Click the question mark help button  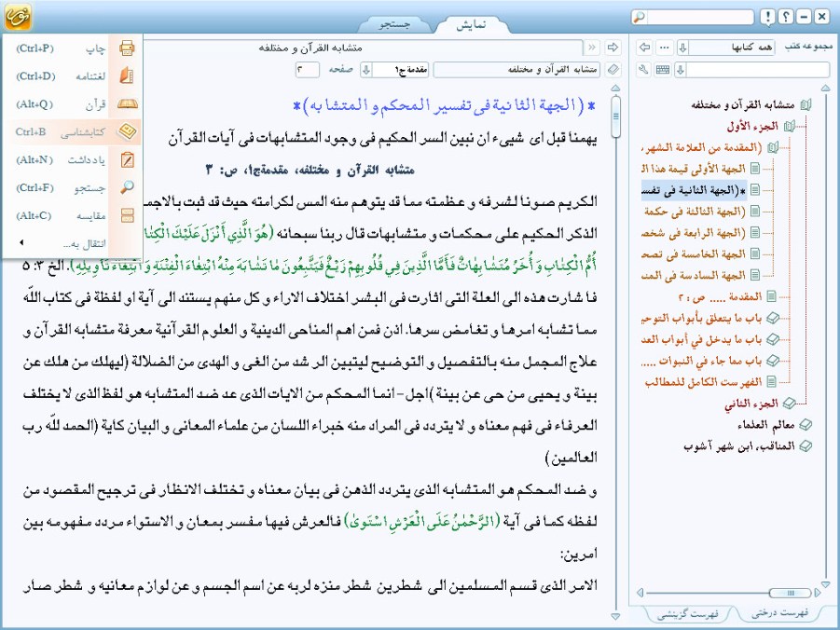click(x=785, y=17)
